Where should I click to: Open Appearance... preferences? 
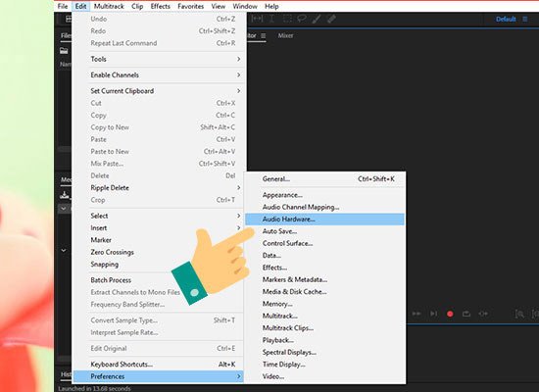tap(324, 195)
